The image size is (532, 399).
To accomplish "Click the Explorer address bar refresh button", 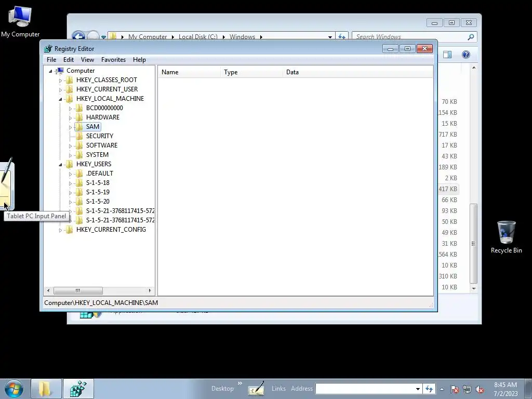I will pos(342,37).
